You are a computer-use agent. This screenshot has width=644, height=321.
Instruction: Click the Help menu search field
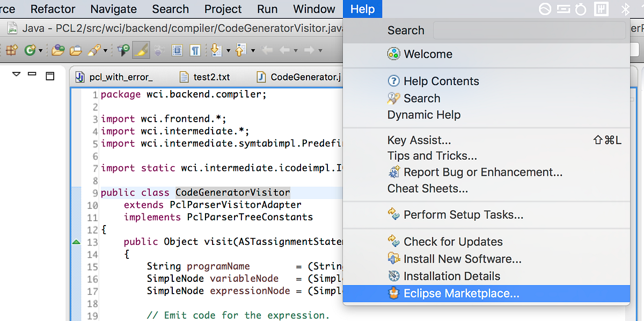coord(529,30)
